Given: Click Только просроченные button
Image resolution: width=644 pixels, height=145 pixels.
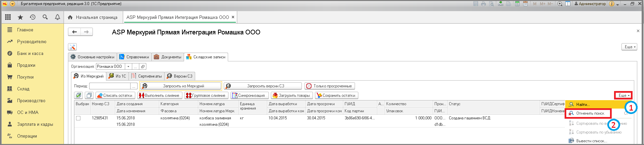Looking at the screenshot, I should coord(329,86).
